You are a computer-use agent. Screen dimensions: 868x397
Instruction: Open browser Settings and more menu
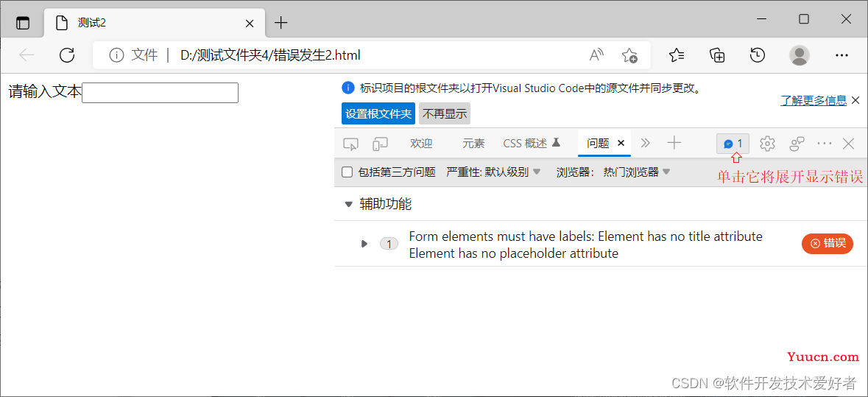(841, 55)
